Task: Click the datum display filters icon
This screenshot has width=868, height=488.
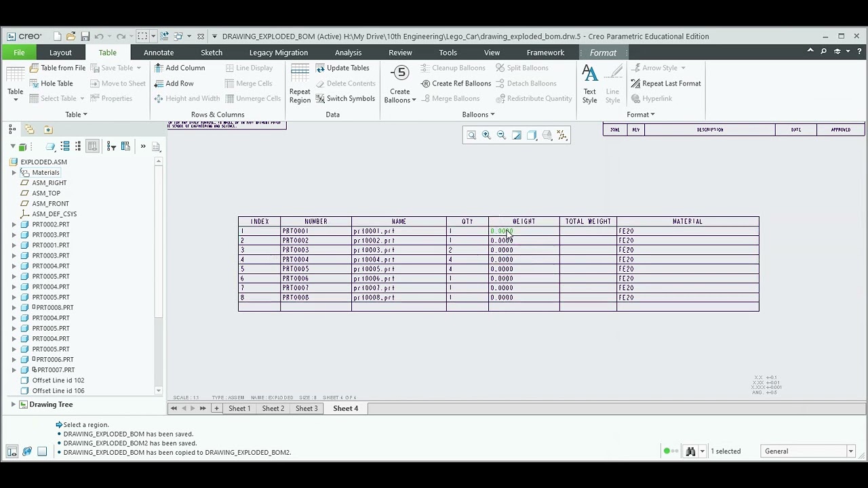Action: (561, 136)
